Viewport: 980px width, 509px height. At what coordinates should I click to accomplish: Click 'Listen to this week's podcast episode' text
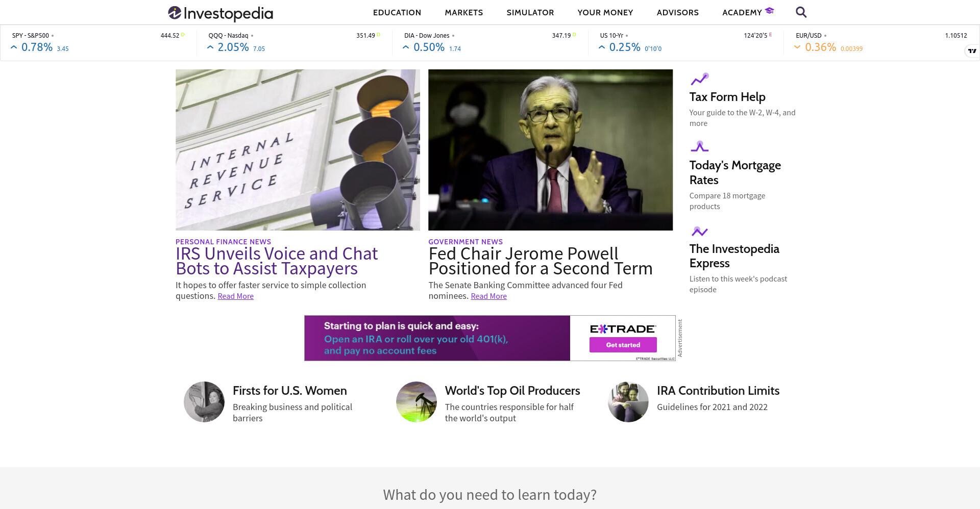[738, 284]
